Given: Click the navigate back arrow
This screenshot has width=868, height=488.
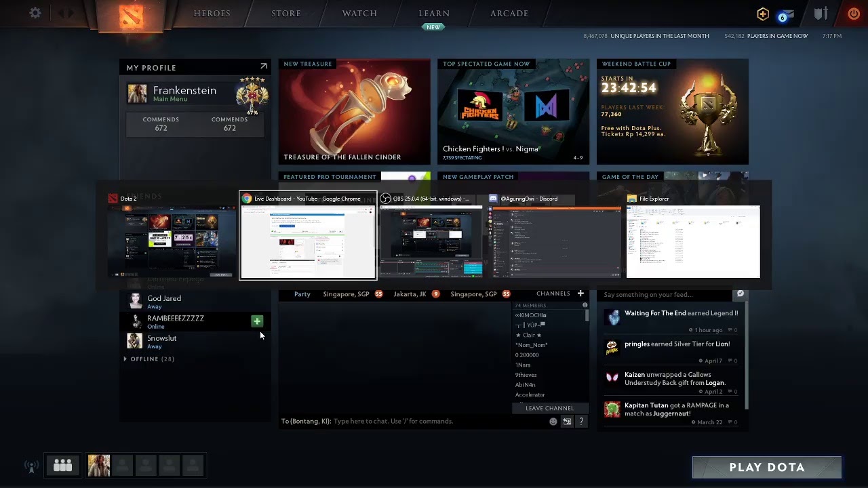Looking at the screenshot, I should 62,14.
